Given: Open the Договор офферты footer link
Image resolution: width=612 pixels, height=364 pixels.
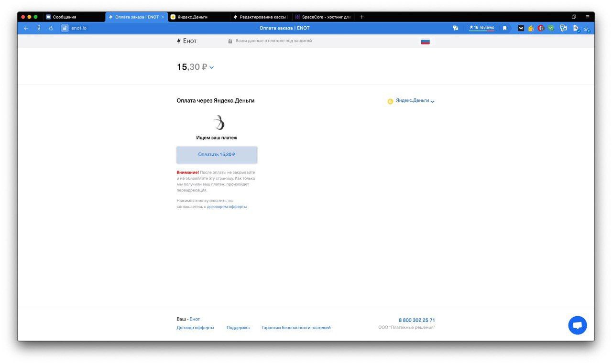Looking at the screenshot, I should (195, 328).
